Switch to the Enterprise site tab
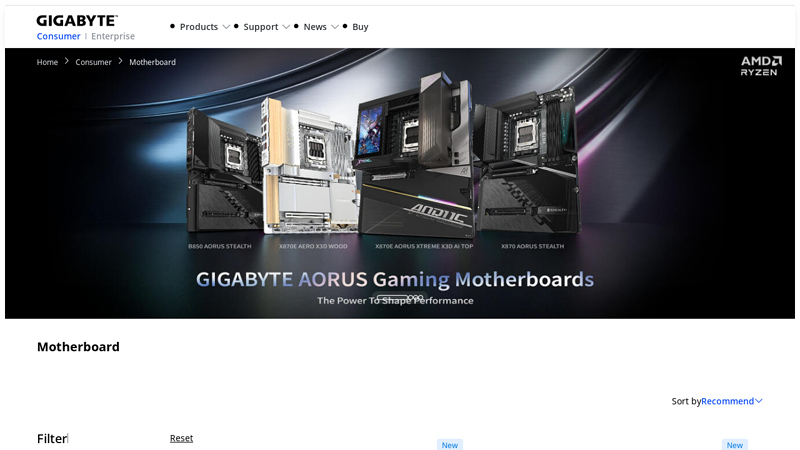800x450 pixels. (113, 36)
